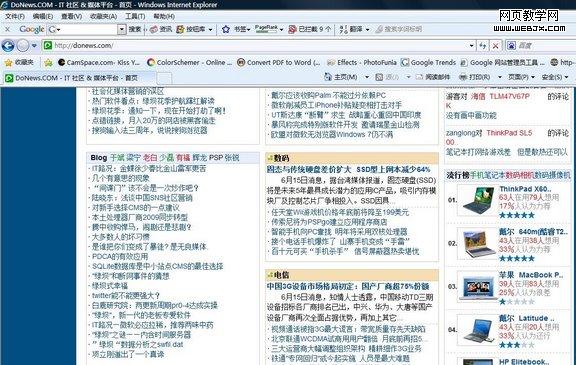Open the ColorSchemer - Online favorite

[189, 62]
